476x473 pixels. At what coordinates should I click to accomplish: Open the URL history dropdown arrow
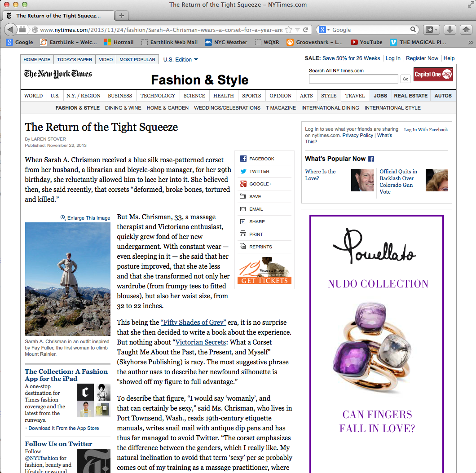pyautogui.click(x=297, y=30)
